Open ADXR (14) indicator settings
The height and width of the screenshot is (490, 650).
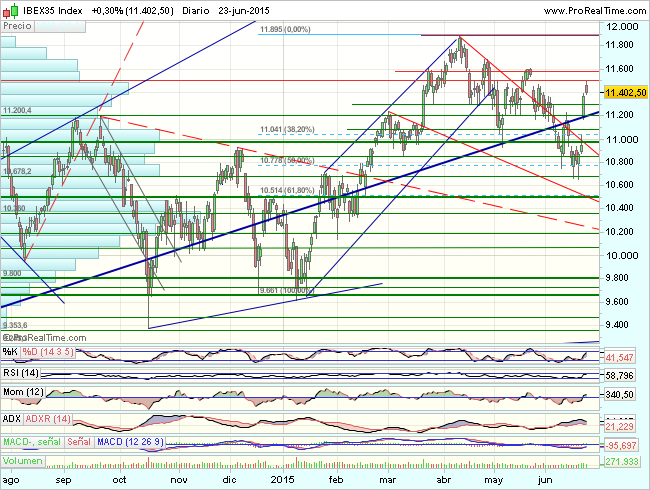(x=50, y=417)
